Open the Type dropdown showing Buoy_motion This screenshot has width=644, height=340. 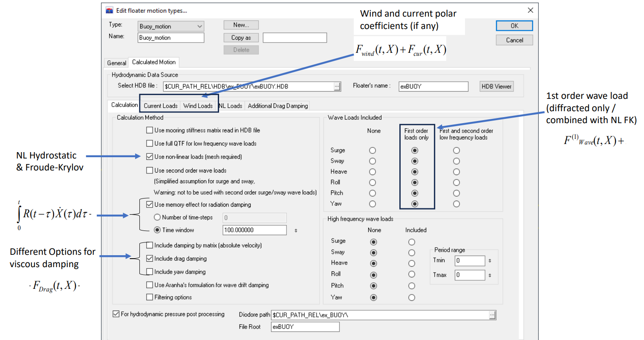click(x=171, y=26)
